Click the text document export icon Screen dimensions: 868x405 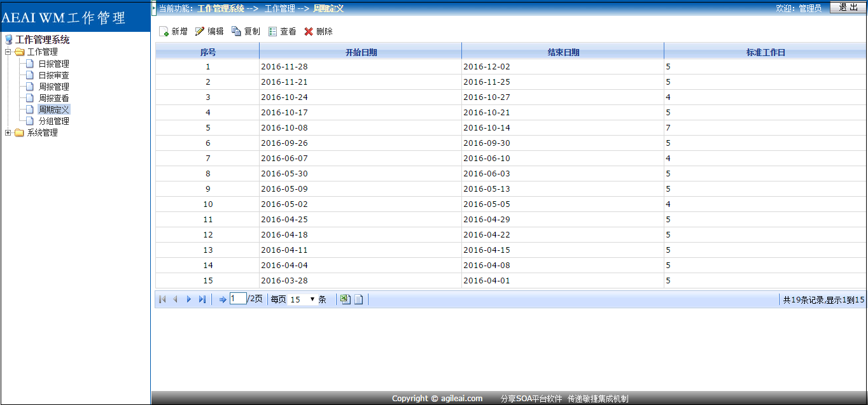[359, 299]
